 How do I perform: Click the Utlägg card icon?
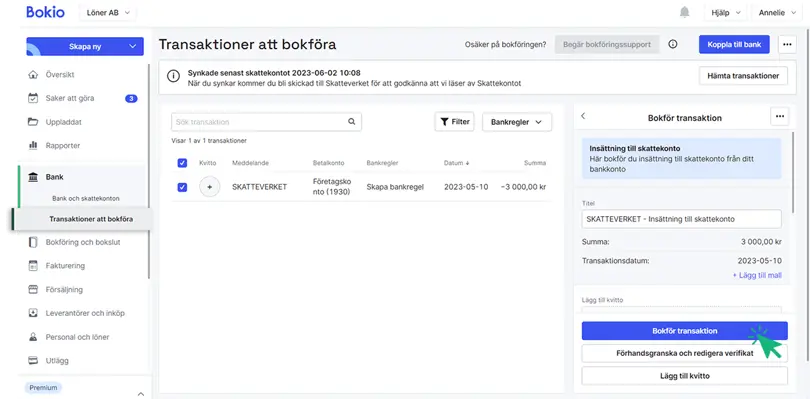click(33, 361)
